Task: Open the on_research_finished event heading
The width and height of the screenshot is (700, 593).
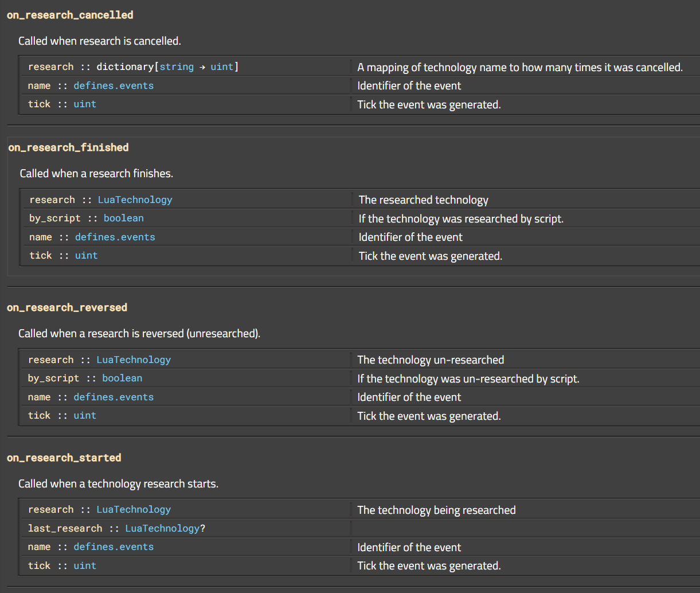Action: [x=68, y=147]
